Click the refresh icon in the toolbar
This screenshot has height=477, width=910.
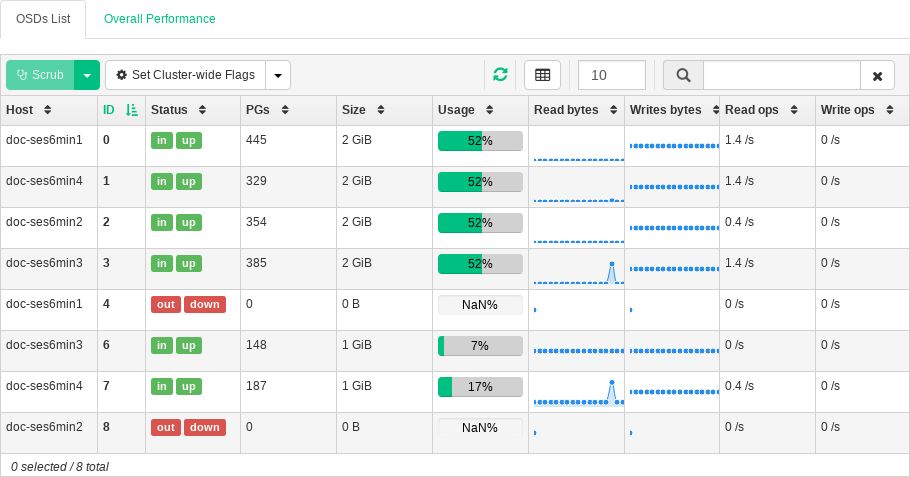pyautogui.click(x=500, y=75)
